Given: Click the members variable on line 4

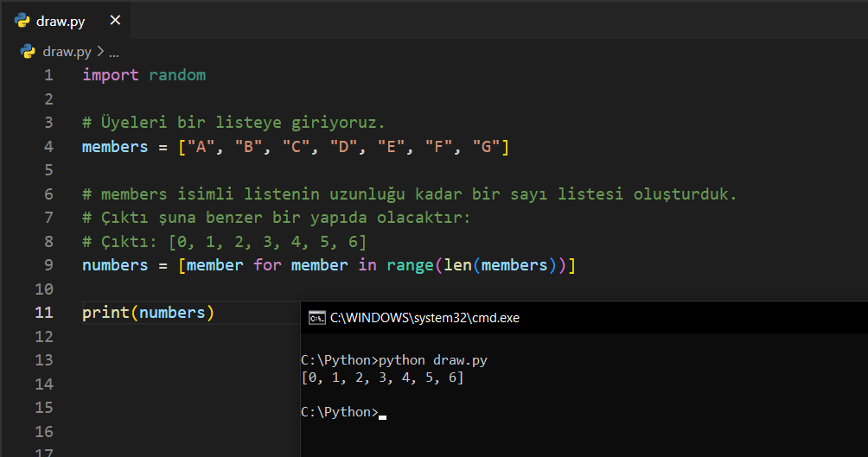Looking at the screenshot, I should (x=115, y=147).
